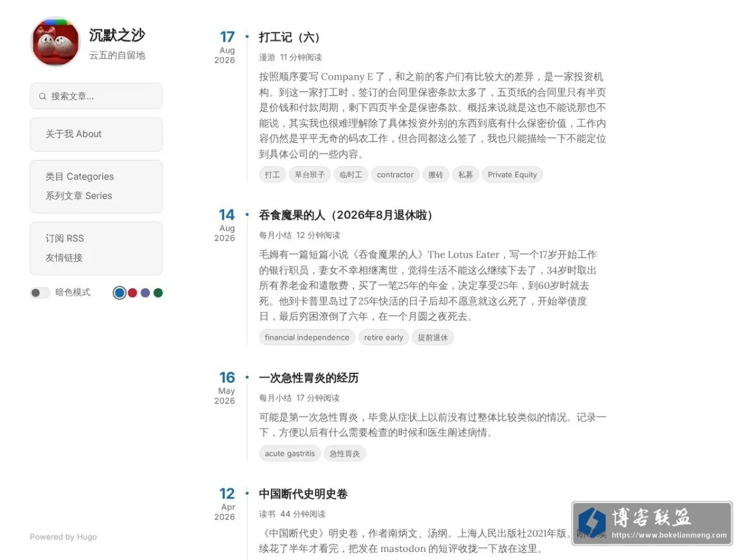Click 11 分钟阅读 reading time text
The height and width of the screenshot is (560, 747).
pos(301,57)
